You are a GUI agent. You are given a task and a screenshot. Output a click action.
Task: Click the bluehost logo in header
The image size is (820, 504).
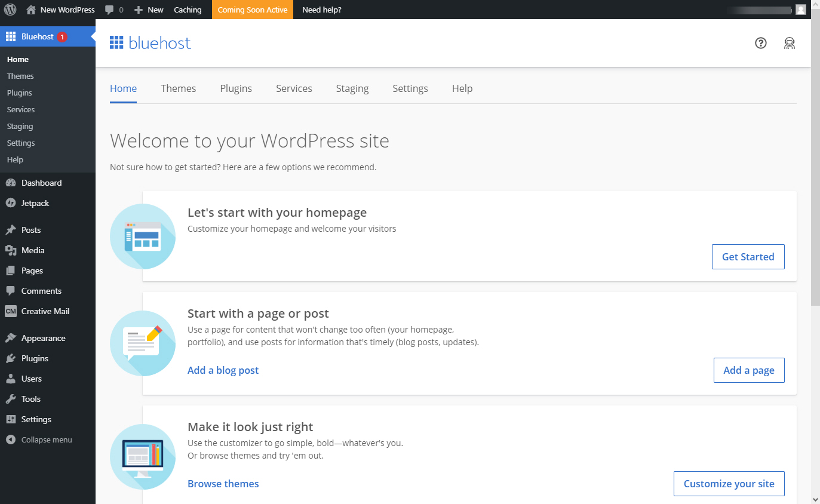(x=151, y=43)
